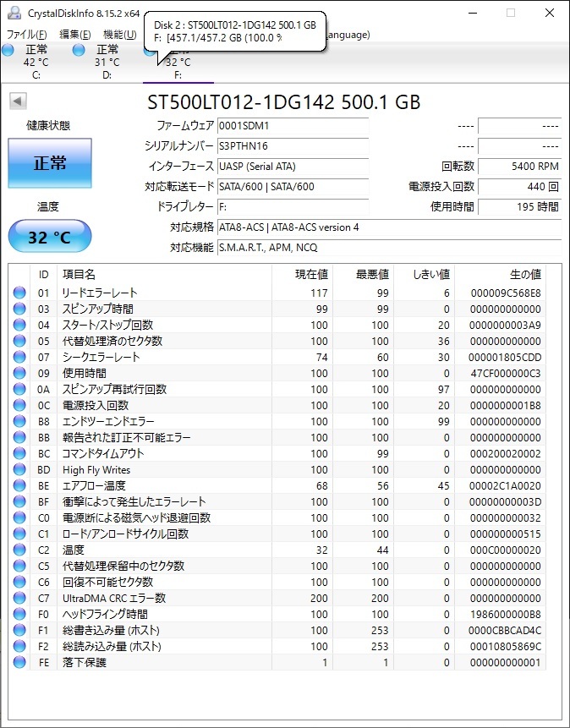This screenshot has width=570, height=728.
Task: Click disk title ST500LT012-1DG142 500.1 GB
Action: pyautogui.click(x=284, y=102)
